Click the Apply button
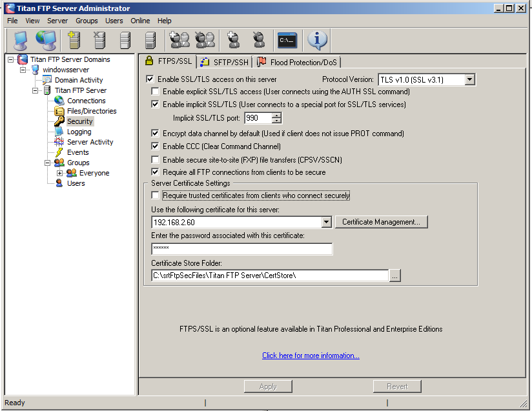The height and width of the screenshot is (411, 532). tap(268, 386)
